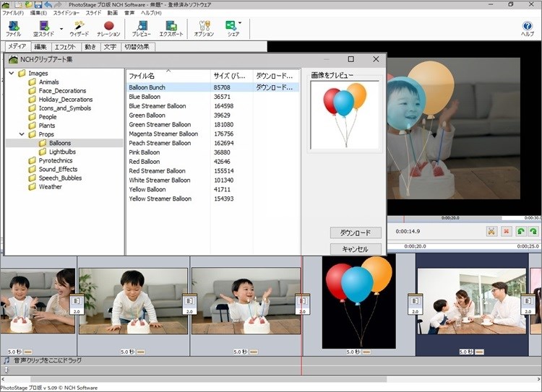The width and height of the screenshot is (542, 392).
Task: Open the ファイル(F) menu
Action: [13, 13]
